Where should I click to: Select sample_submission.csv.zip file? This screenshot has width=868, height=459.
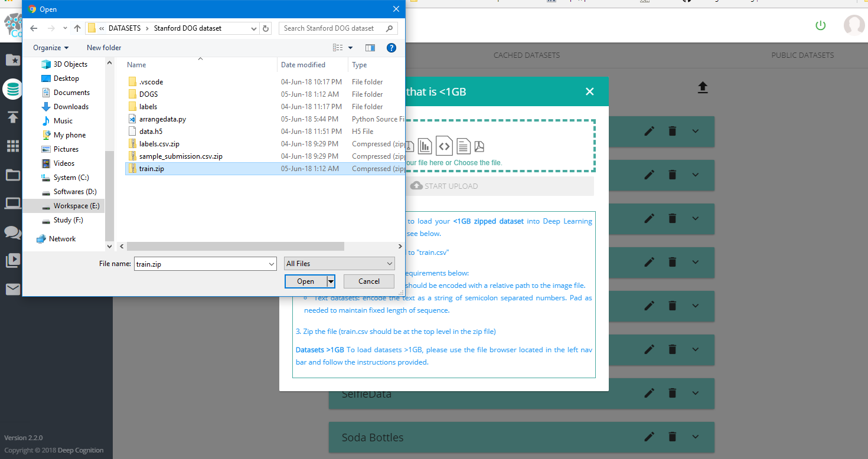click(x=181, y=156)
